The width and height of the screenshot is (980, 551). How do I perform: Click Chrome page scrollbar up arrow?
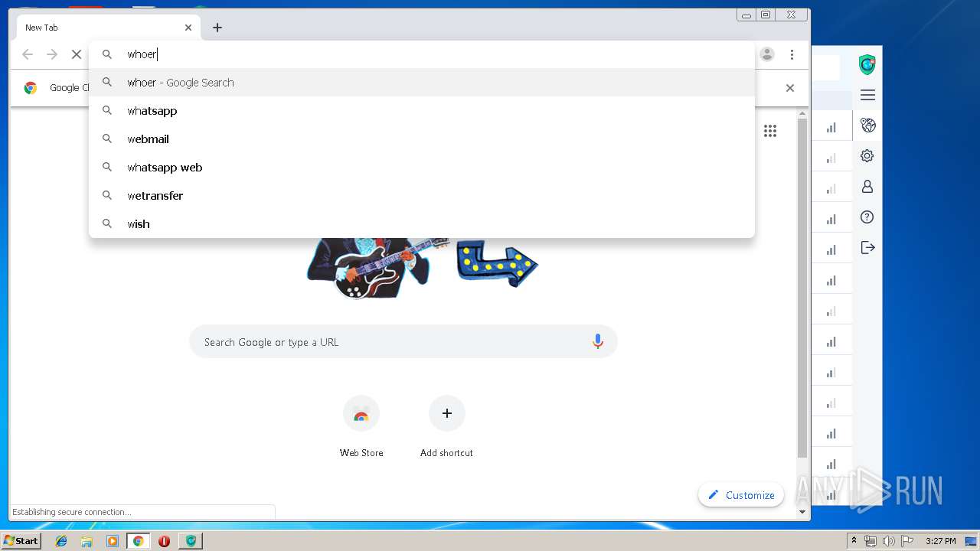tap(802, 115)
